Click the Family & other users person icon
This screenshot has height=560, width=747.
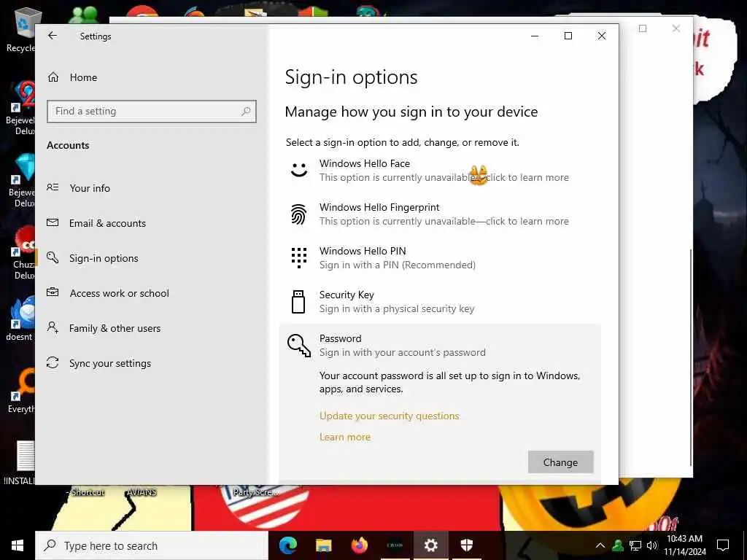[53, 327]
